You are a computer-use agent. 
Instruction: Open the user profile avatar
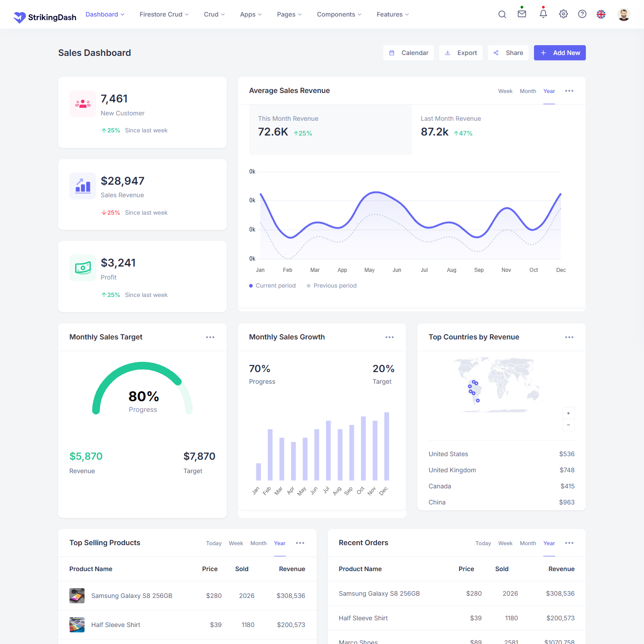click(623, 14)
